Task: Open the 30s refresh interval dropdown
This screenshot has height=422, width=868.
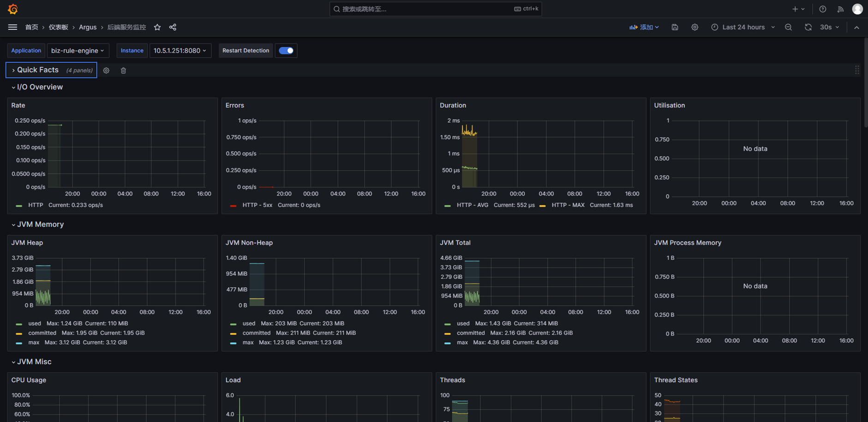Action: [x=829, y=27]
